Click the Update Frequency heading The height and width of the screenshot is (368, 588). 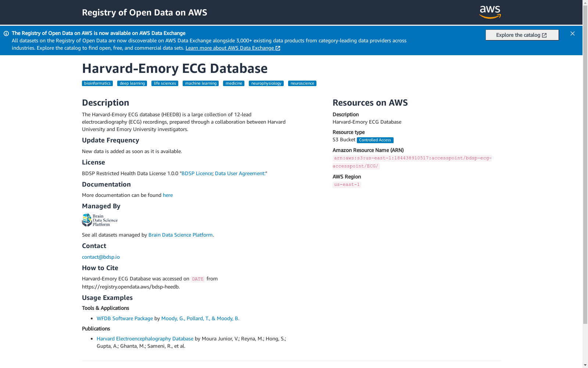click(x=110, y=140)
